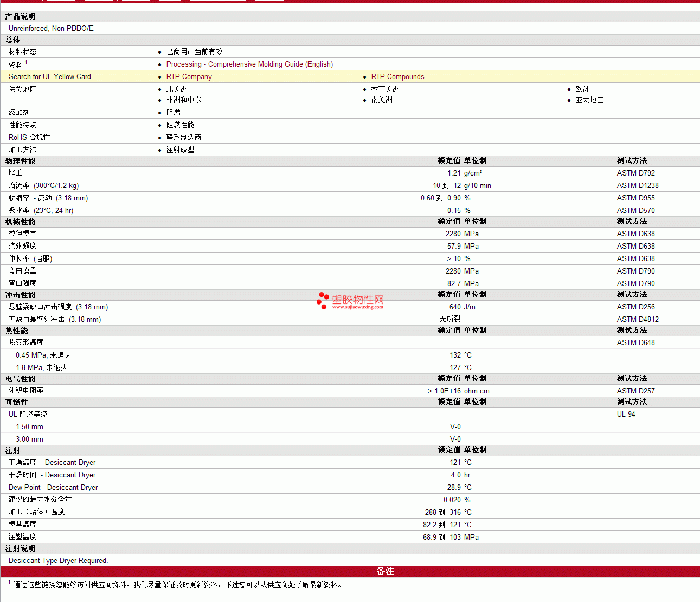
Task: Click the 机械性能 section header
Action: coord(20,222)
